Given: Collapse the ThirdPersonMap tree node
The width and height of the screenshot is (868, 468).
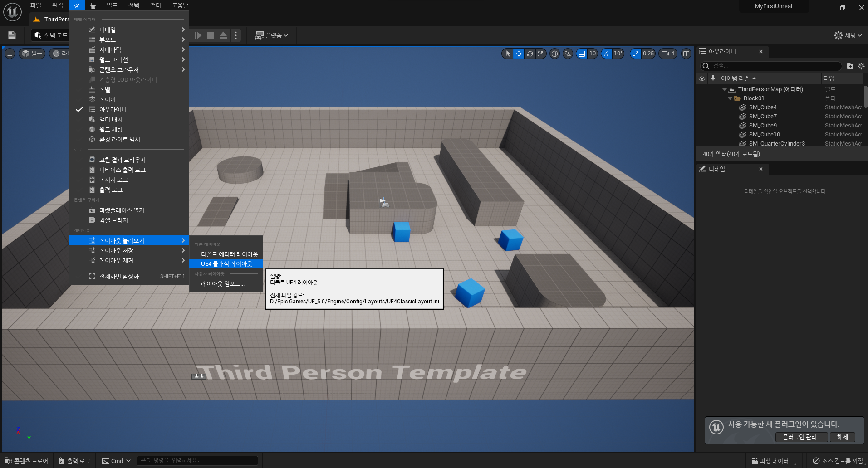Looking at the screenshot, I should (x=725, y=89).
